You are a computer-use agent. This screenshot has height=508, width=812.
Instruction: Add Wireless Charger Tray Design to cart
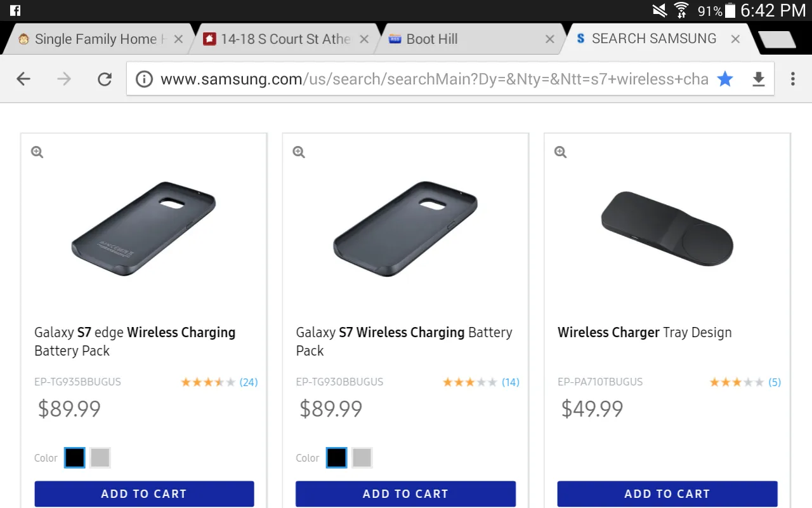(x=667, y=493)
